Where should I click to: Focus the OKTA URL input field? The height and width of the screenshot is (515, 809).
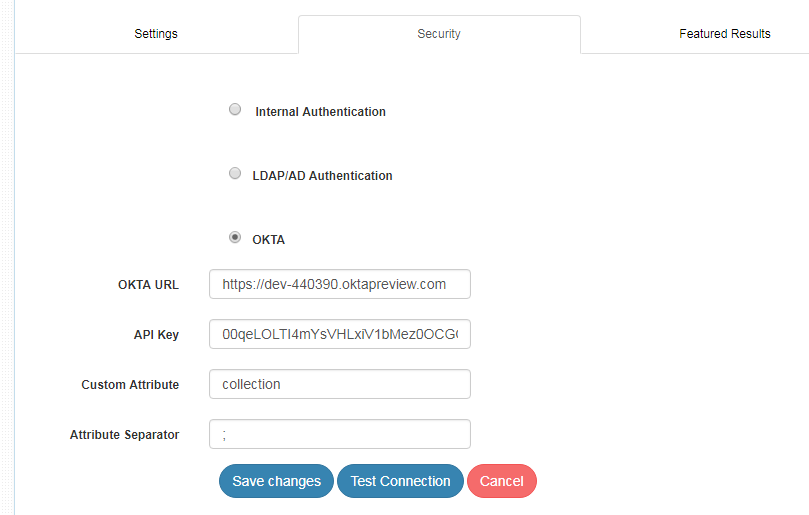pos(339,284)
